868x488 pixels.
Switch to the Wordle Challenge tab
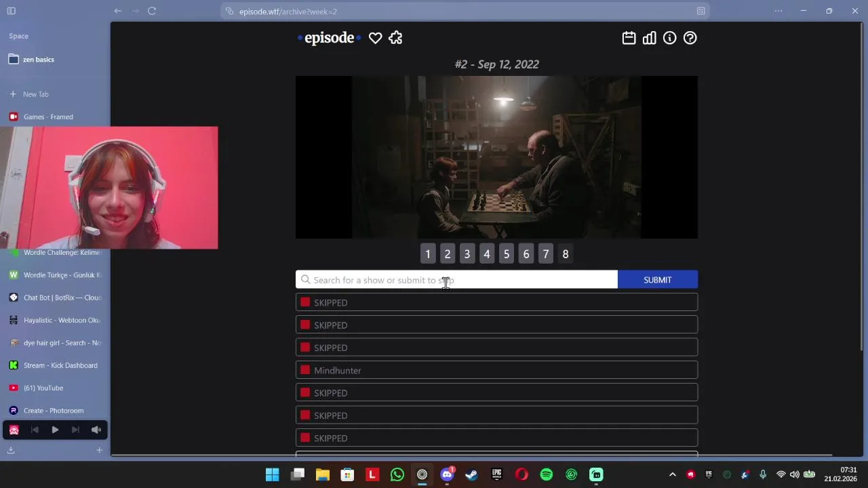(55, 253)
